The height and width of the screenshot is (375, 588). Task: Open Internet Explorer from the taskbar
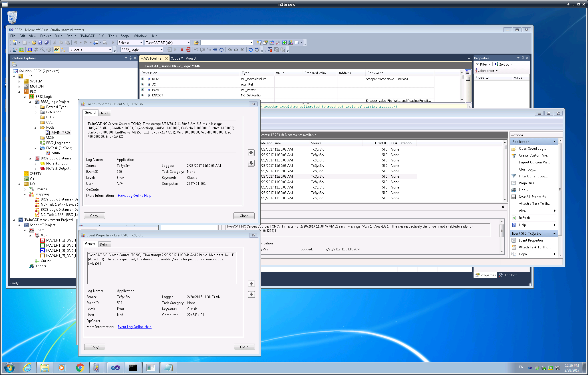click(27, 368)
